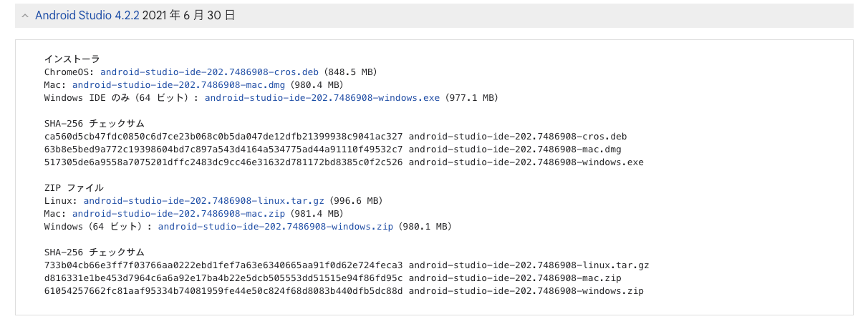868x324 pixels.
Task: Click the ChromeOS: label
Action: [69, 72]
